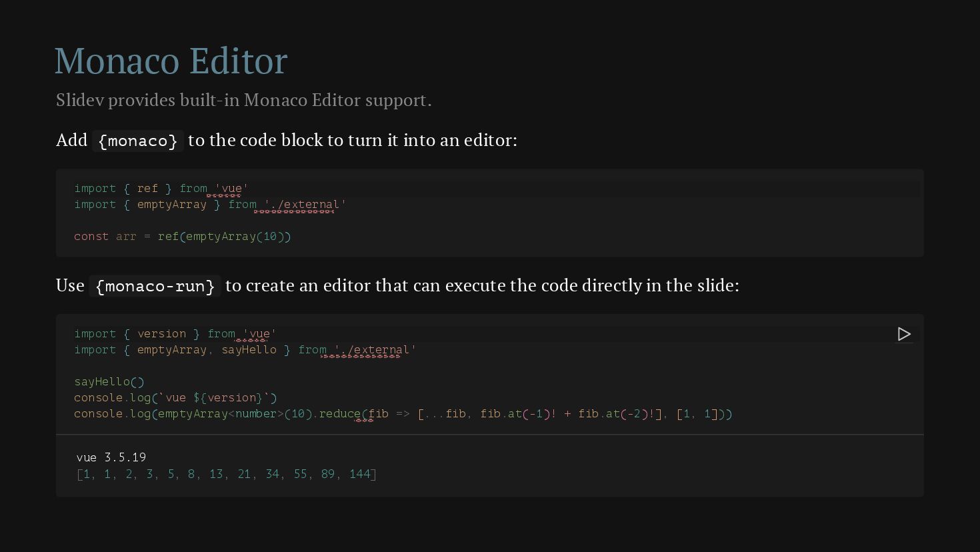The width and height of the screenshot is (980, 552).
Task: Click the 'emptyArray, sayHello' import line
Action: point(245,350)
